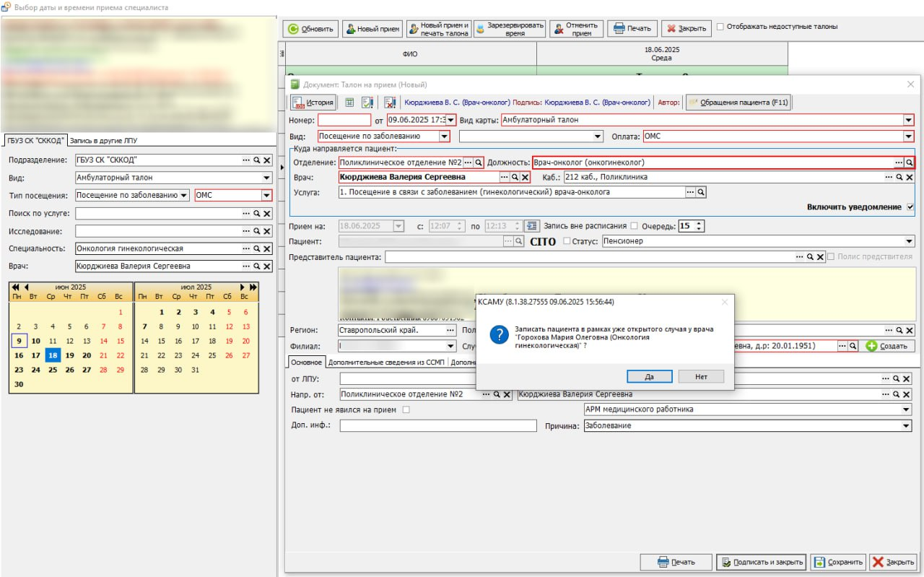Click the Доп. инф. input field
Image resolution: width=924 pixels, height=577 pixels.
[438, 426]
